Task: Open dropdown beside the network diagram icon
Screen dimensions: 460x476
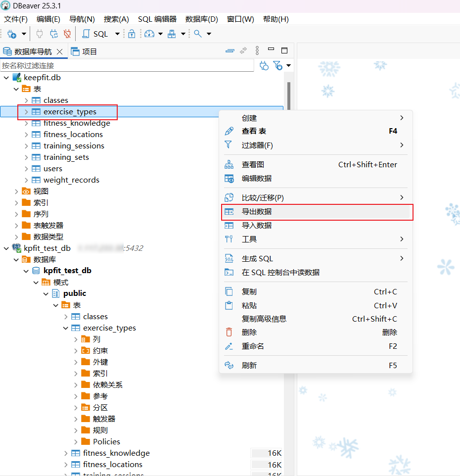Action: click(x=183, y=34)
